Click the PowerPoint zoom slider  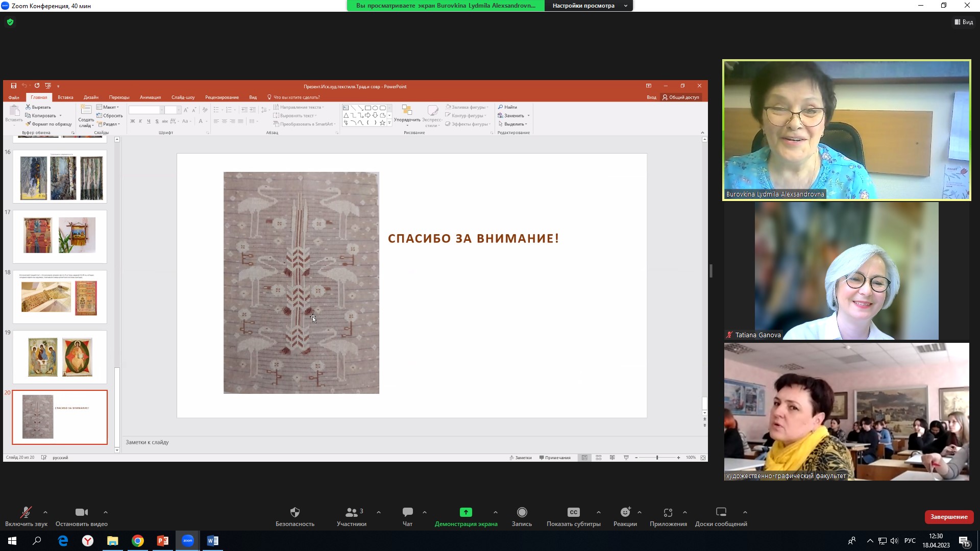coord(657,458)
